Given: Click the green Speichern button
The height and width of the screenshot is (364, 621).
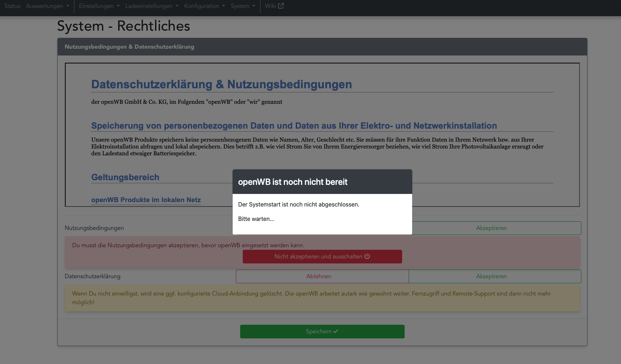Looking at the screenshot, I should (322, 332).
